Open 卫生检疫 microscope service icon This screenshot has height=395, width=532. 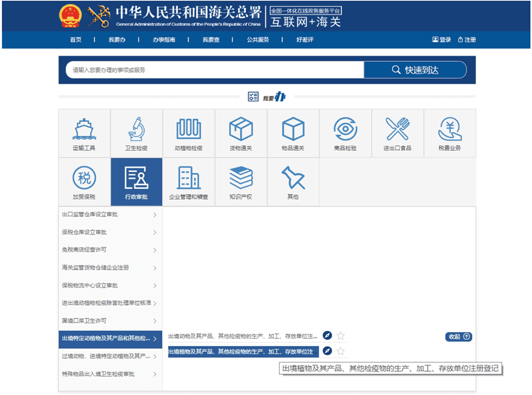[x=136, y=128]
